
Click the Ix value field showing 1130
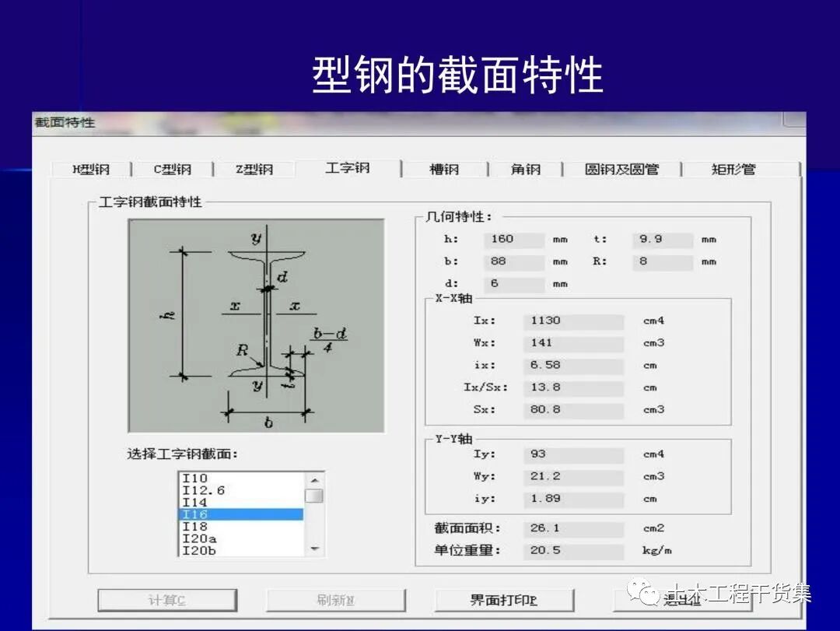(x=573, y=321)
